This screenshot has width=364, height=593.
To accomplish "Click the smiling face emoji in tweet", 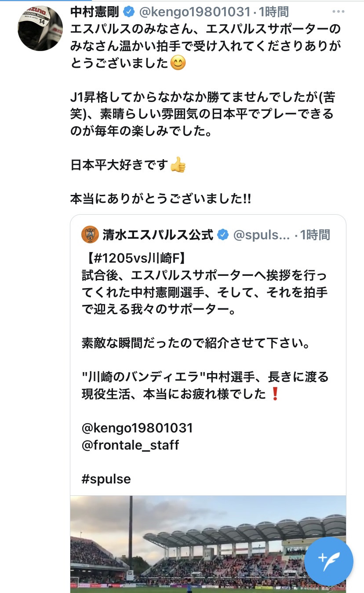I will click(178, 63).
